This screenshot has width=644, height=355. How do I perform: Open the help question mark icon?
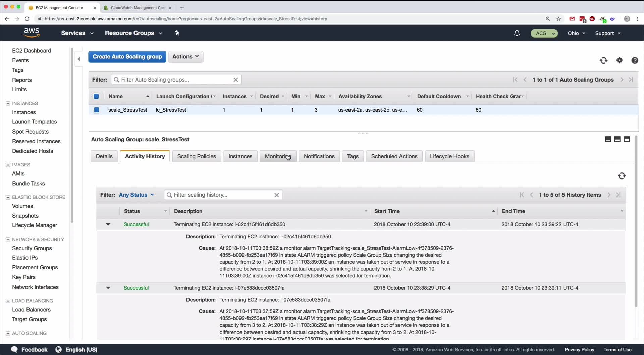[x=635, y=60]
